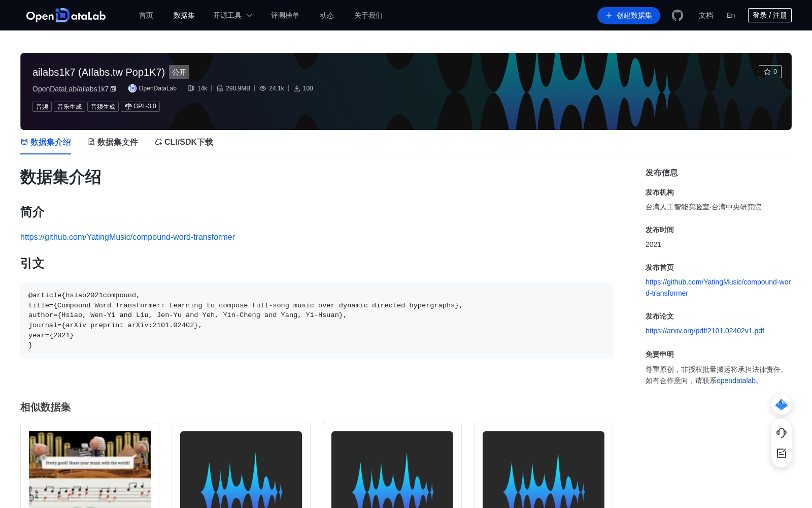Click the blue bird floating widget icon
Screen dimensions: 812x508
[x=782, y=404]
